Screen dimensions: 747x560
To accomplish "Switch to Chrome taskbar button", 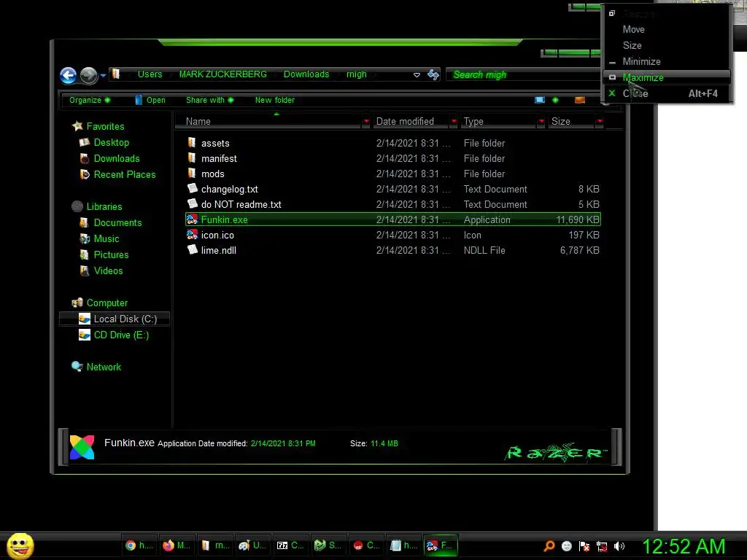I will click(139, 545).
